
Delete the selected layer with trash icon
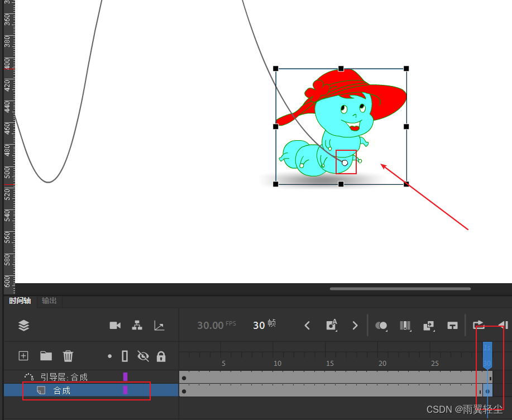(68, 356)
